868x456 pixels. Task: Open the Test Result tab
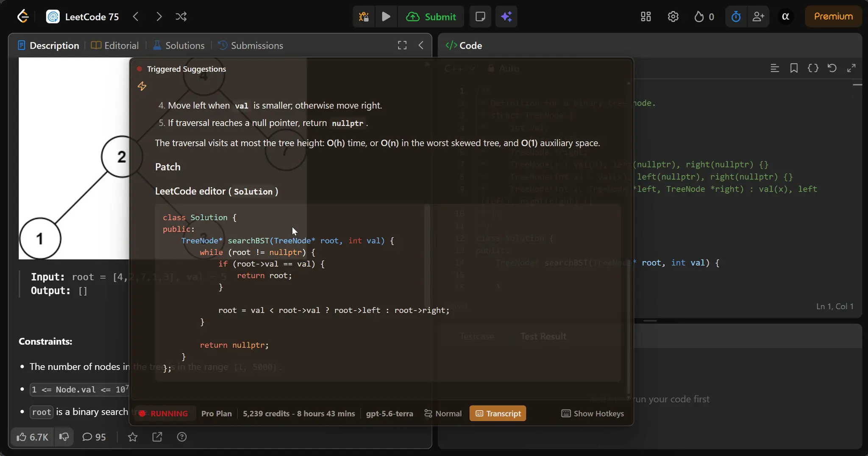(x=543, y=336)
